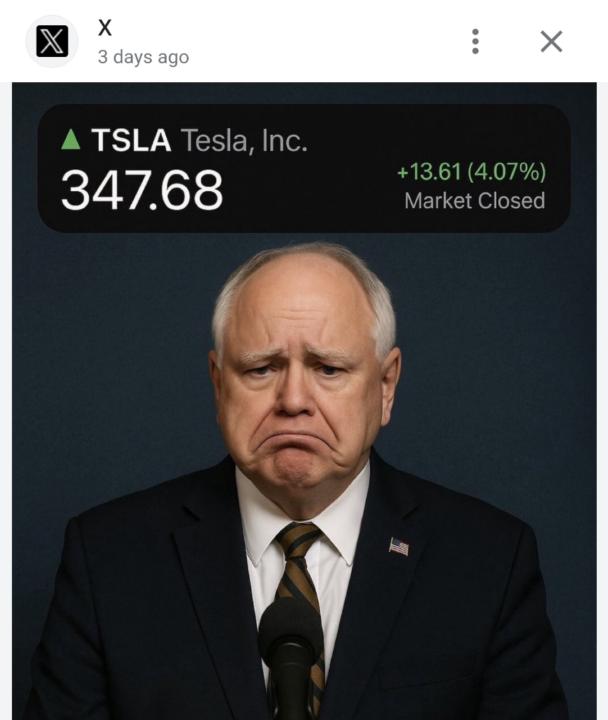Click the +13.61 (4.07%) price change
This screenshot has width=608, height=720.
[x=470, y=171]
